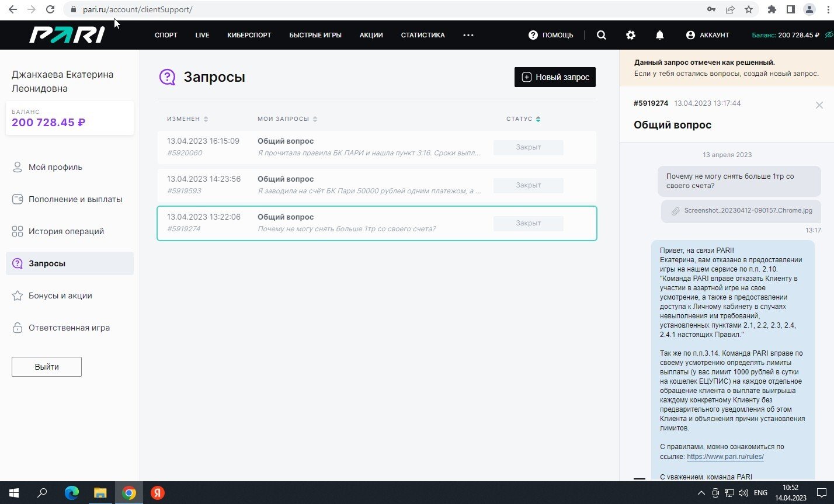
Task: Open the Киберспорт navigation tab
Action: click(x=249, y=35)
